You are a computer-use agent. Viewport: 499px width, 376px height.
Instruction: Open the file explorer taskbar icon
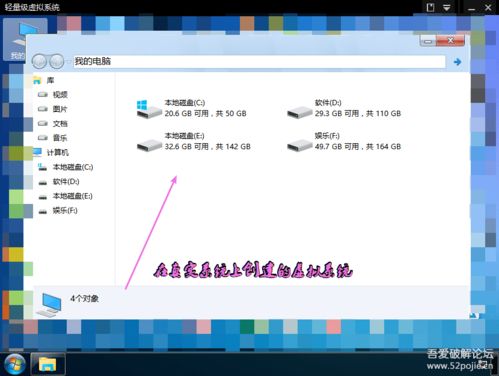point(48,364)
